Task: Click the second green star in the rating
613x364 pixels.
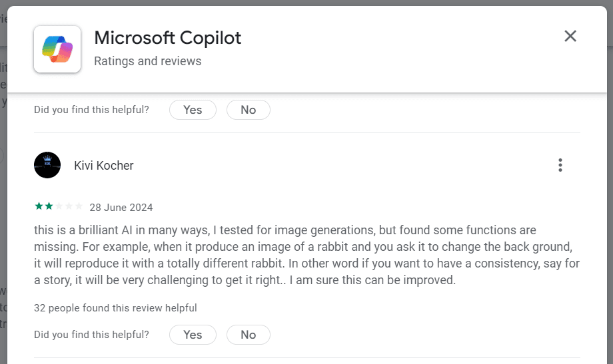Action: pyautogui.click(x=49, y=207)
